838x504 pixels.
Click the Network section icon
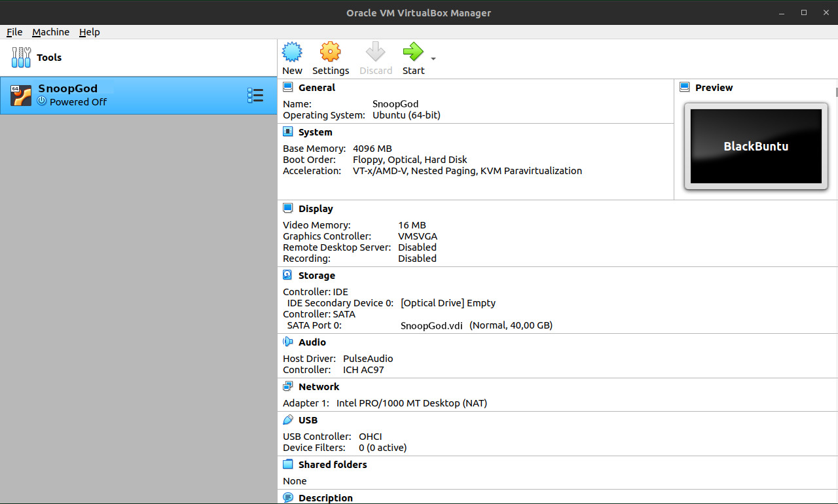point(288,386)
